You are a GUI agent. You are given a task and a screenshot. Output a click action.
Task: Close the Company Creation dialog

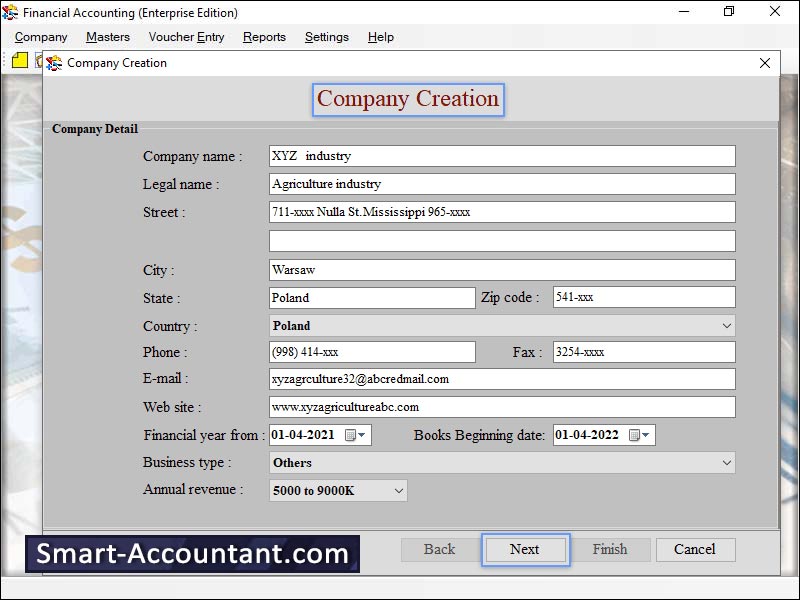765,63
